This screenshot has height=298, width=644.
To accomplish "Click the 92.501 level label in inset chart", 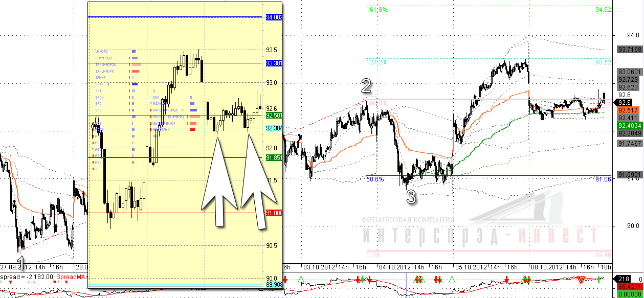I will coord(274,116).
